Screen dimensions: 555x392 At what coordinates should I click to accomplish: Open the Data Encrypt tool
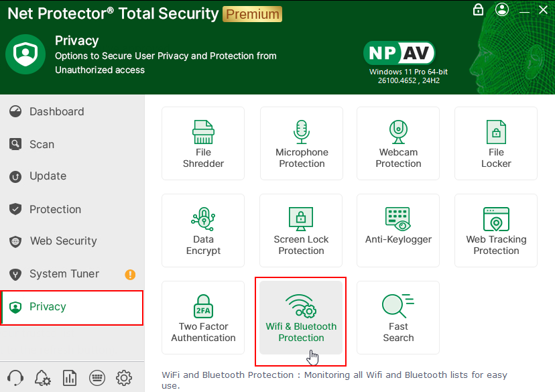pyautogui.click(x=203, y=231)
